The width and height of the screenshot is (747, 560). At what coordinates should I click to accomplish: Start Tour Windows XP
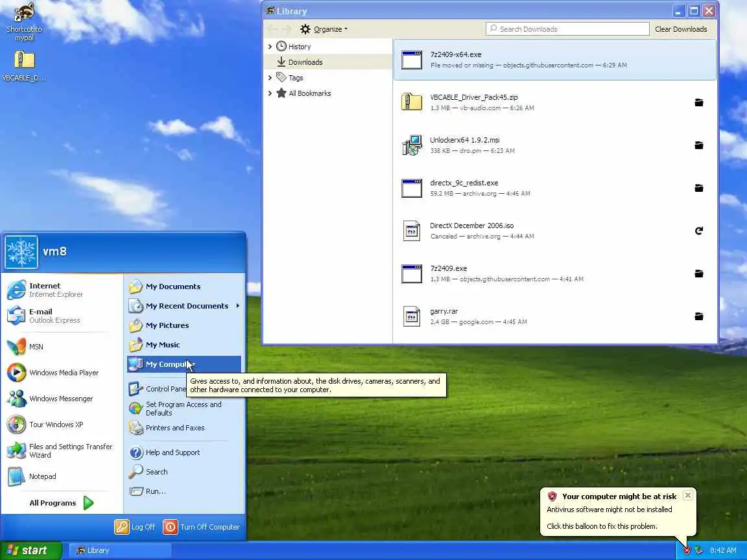coord(62,425)
